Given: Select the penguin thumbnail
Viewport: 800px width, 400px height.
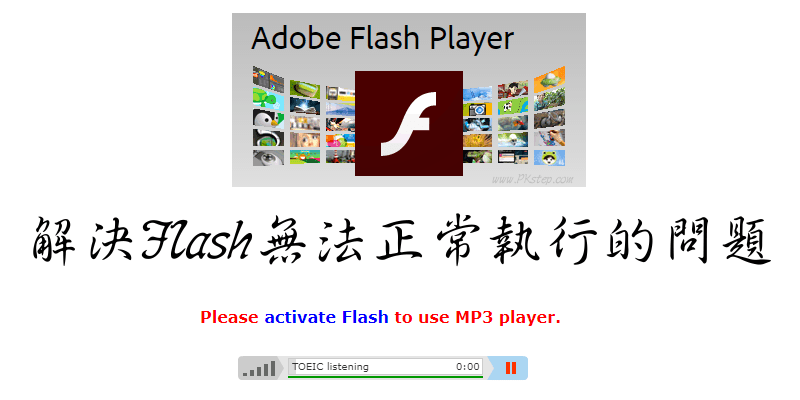Looking at the screenshot, I should click(268, 118).
